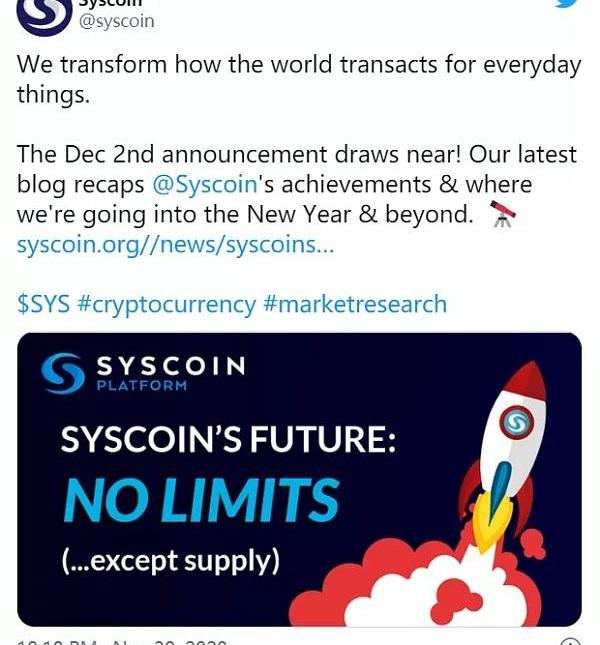Click the "(...except supply)" caption in image
The height and width of the screenshot is (645, 600).
[x=170, y=561]
